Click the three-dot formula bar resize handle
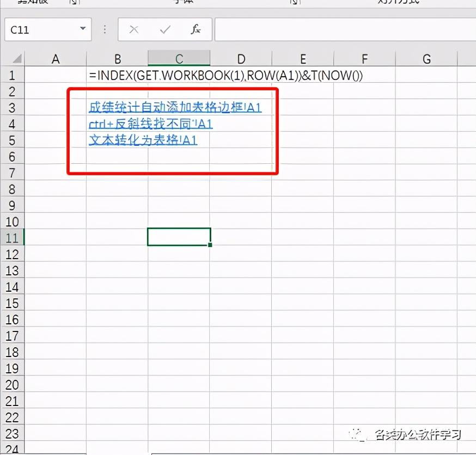 pyautogui.click(x=105, y=29)
